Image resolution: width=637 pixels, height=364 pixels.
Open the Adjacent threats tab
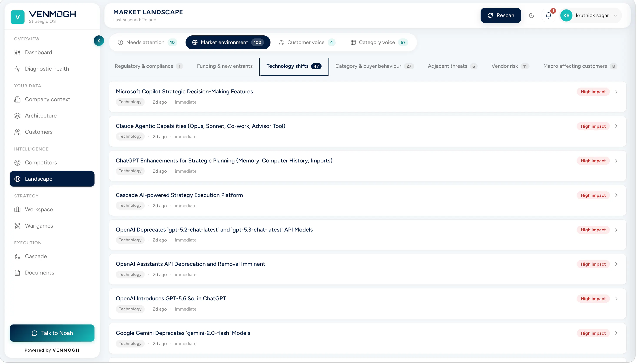tap(453, 66)
